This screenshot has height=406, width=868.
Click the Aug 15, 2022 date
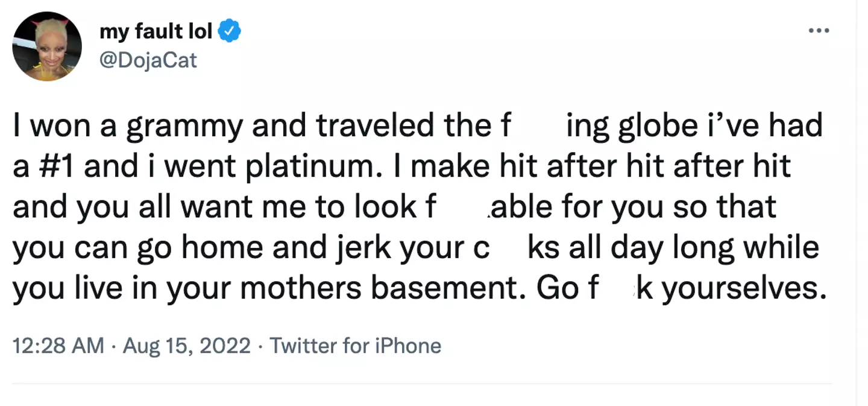tap(186, 346)
